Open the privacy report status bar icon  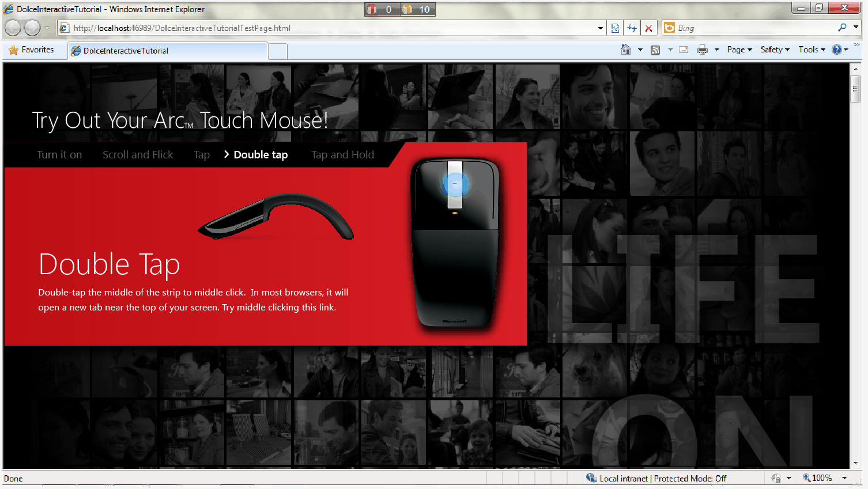pyautogui.click(x=776, y=478)
